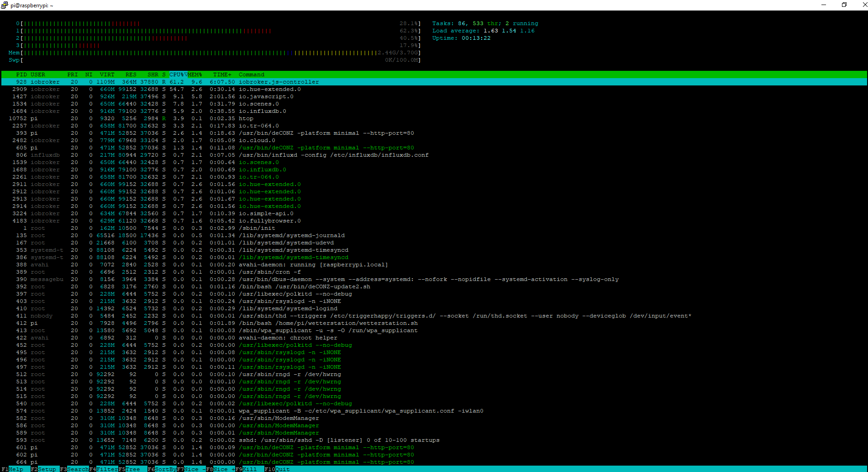Click the PuTTY icon in the title bar
The height and width of the screenshot is (472, 868).
[x=5, y=5]
